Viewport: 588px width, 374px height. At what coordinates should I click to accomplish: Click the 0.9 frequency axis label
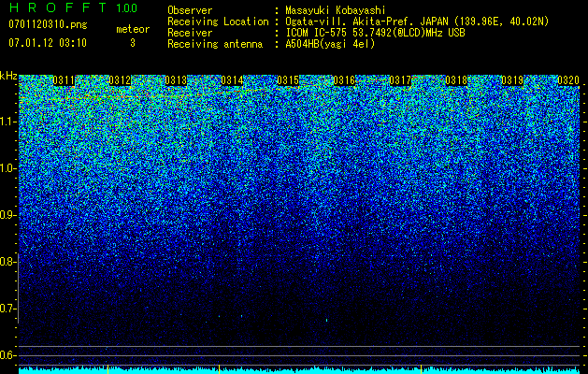pyautogui.click(x=7, y=215)
